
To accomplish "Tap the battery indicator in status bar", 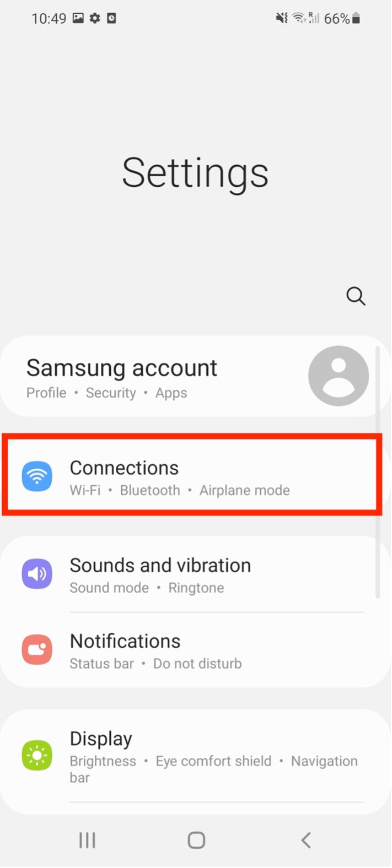I will [x=356, y=18].
